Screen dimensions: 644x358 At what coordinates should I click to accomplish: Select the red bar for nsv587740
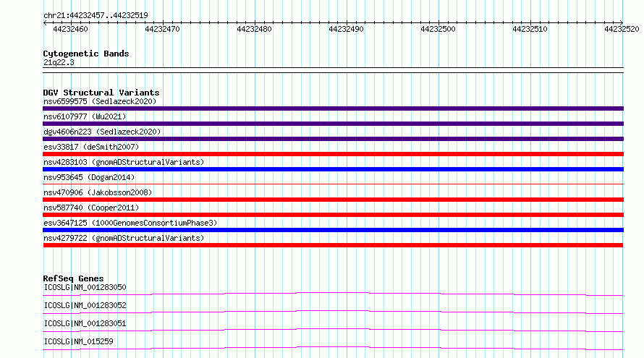pos(333,215)
